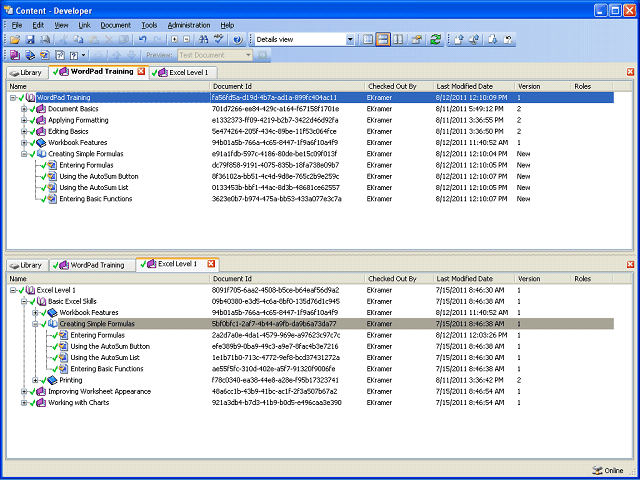Viewport: 640px width, 480px height.
Task: Expand the Editing Basics node
Action: [24, 131]
